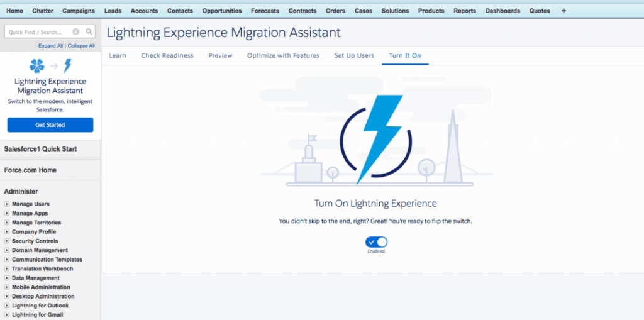Open the Dashboards tab in top navigation

(502, 11)
